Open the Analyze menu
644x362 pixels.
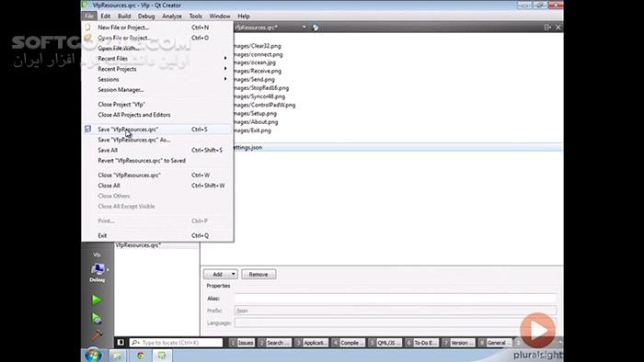172,16
